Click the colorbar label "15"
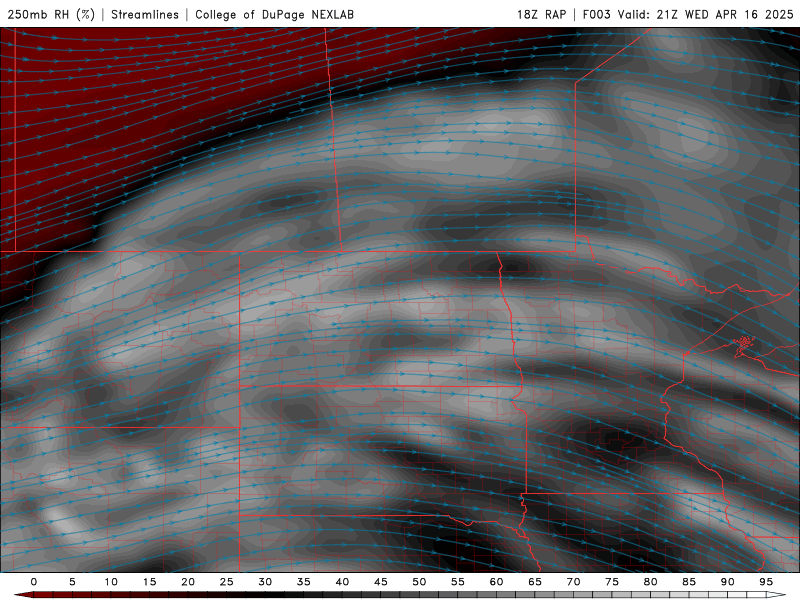 coord(149,582)
